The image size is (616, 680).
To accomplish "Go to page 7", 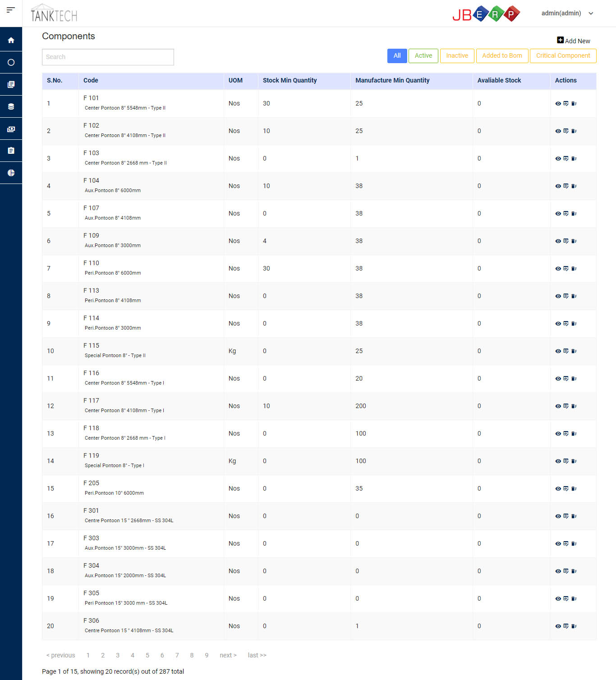I will (x=177, y=655).
